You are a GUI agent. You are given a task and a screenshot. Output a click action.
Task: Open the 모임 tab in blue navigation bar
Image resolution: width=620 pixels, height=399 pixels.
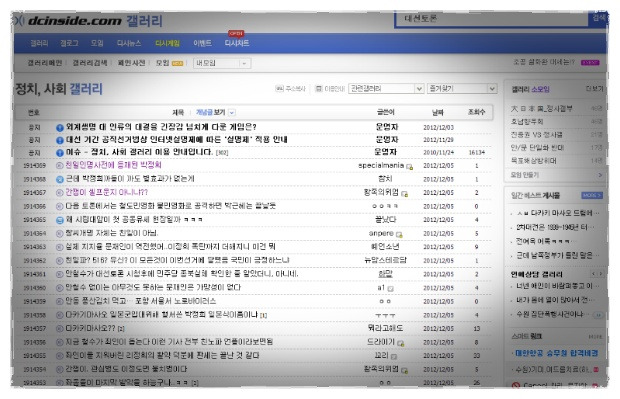(97, 43)
